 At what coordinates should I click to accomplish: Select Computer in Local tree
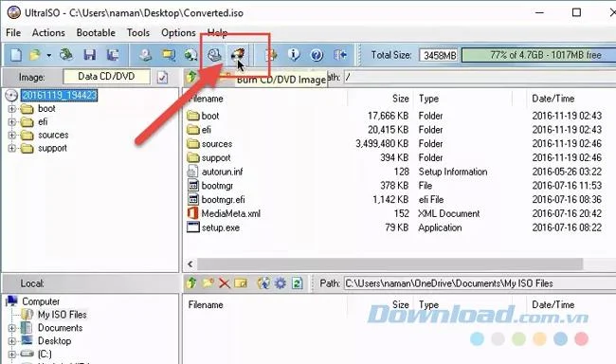(41, 301)
